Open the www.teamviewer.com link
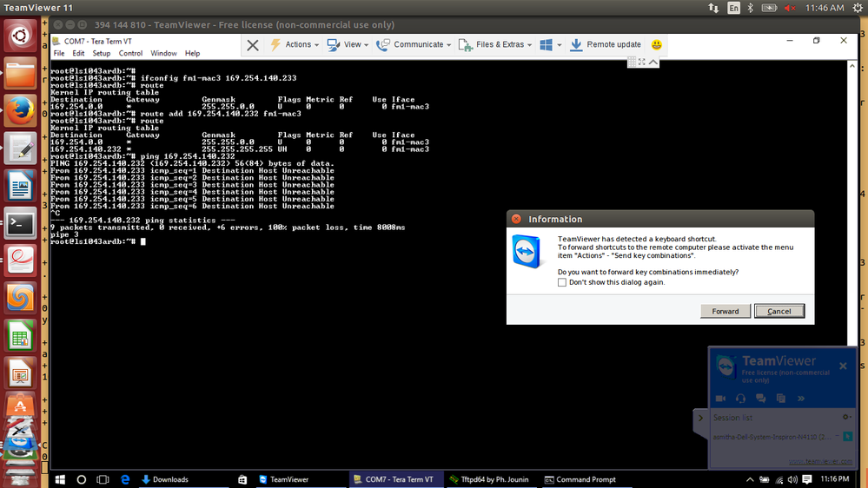 pyautogui.click(x=820, y=461)
